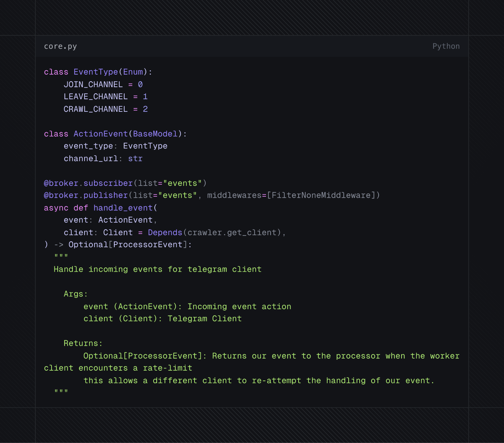Select the broker.subscriber decorator
Viewport: 504px width, 443px height.
88,183
